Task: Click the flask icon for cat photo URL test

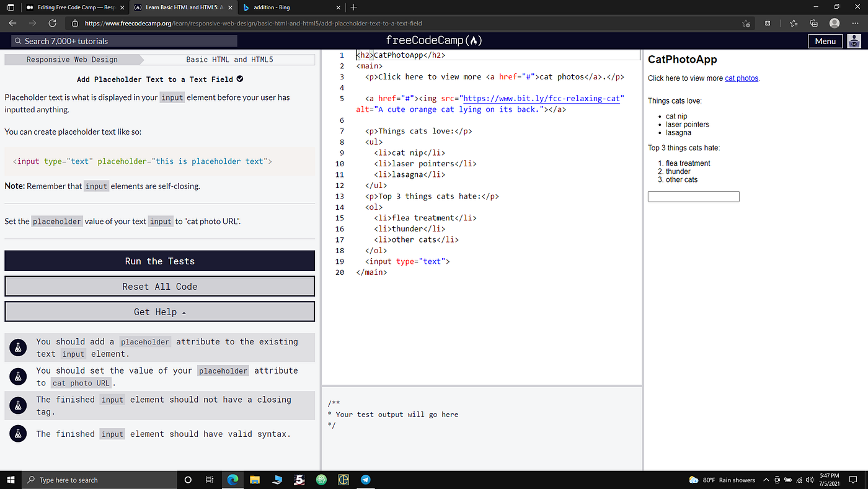Action: click(18, 377)
